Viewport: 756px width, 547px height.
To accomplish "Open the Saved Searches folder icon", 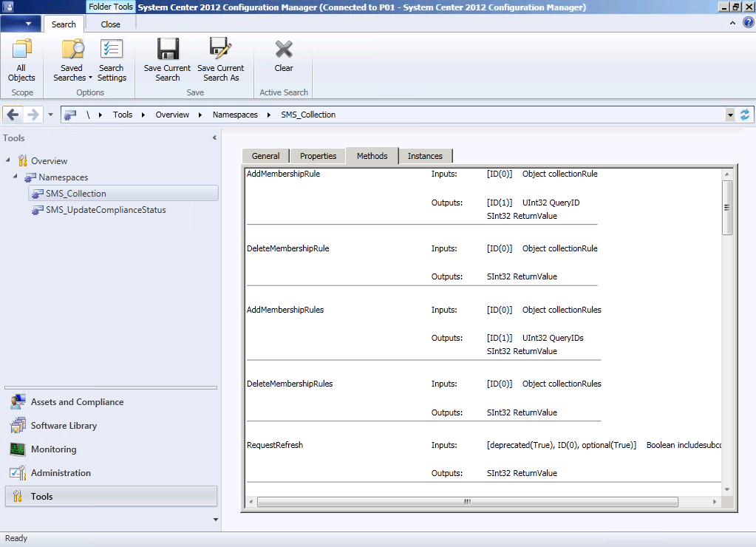I will point(72,49).
